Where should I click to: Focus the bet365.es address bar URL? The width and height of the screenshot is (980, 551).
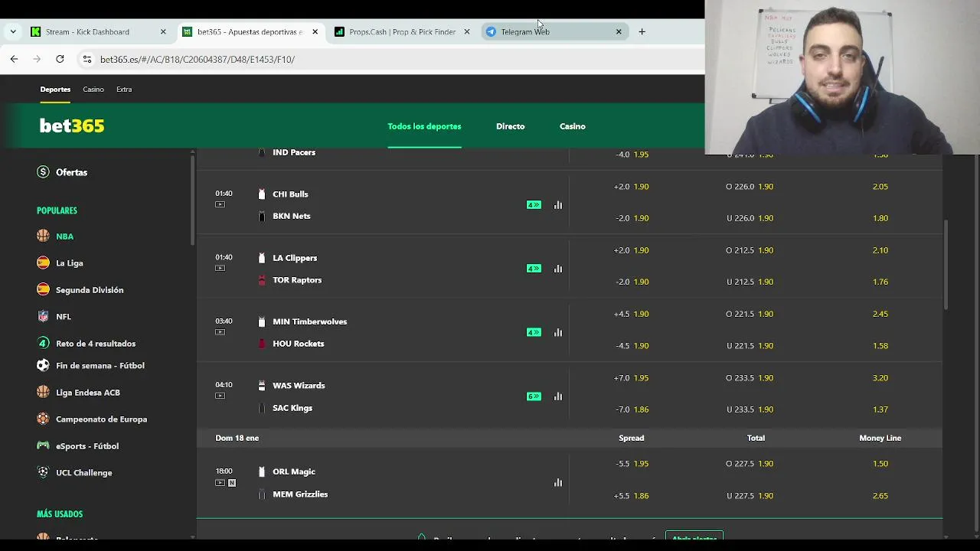(x=198, y=59)
